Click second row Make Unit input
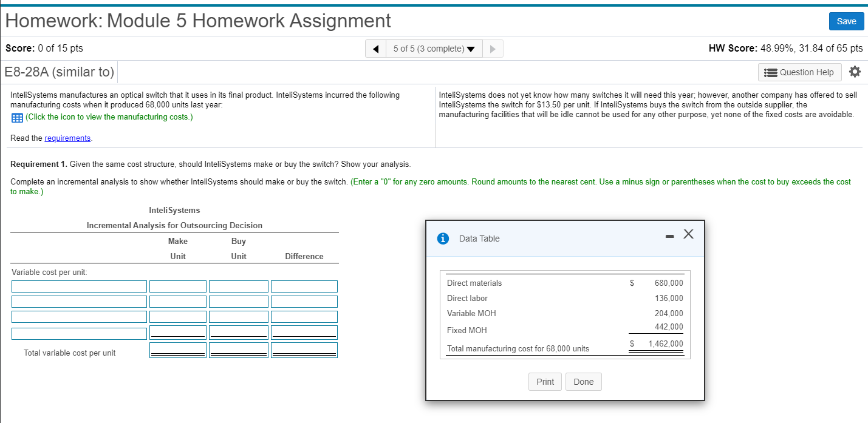The width and height of the screenshot is (868, 423). pyautogui.click(x=178, y=301)
